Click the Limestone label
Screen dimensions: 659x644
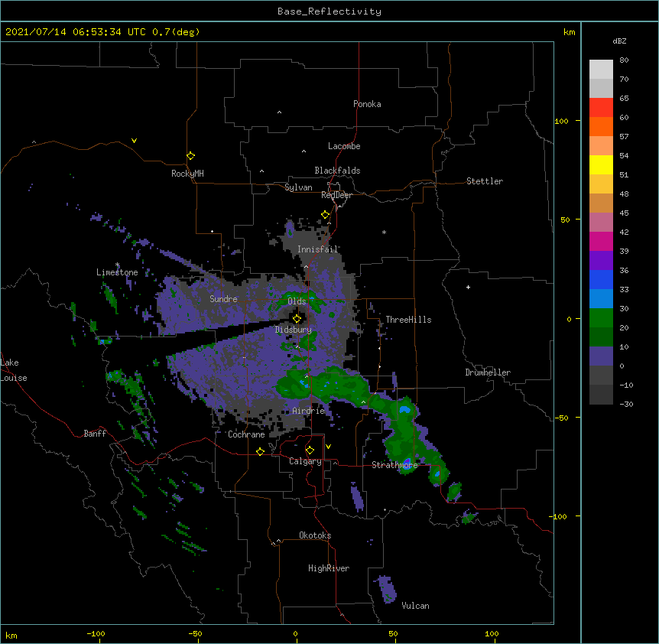(x=117, y=272)
